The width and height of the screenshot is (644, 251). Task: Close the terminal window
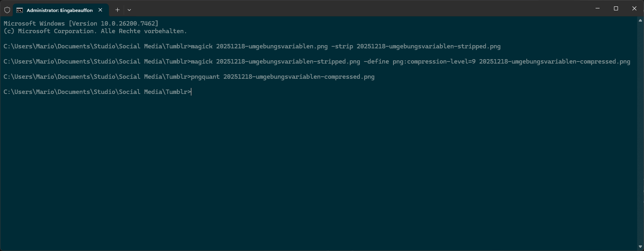point(634,8)
